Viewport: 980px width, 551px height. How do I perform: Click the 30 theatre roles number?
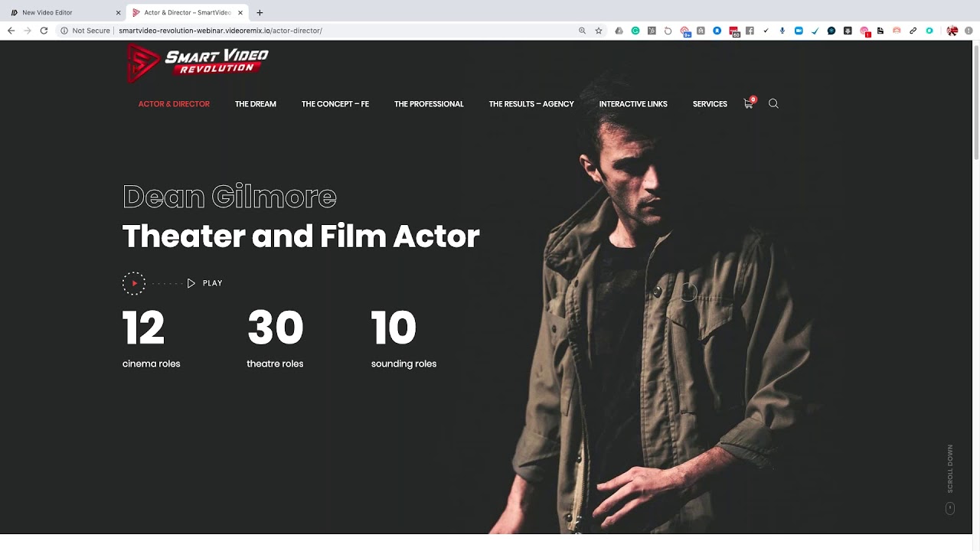click(276, 328)
